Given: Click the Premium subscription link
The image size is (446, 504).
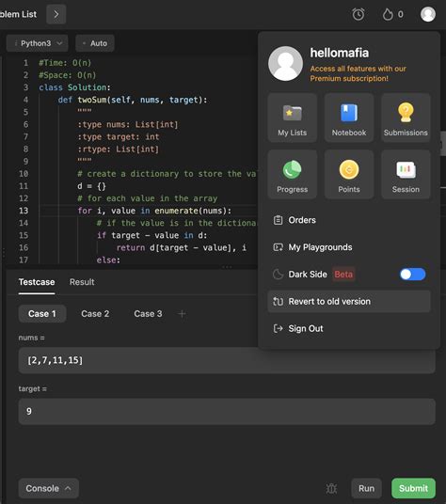Looking at the screenshot, I should click(x=358, y=73).
